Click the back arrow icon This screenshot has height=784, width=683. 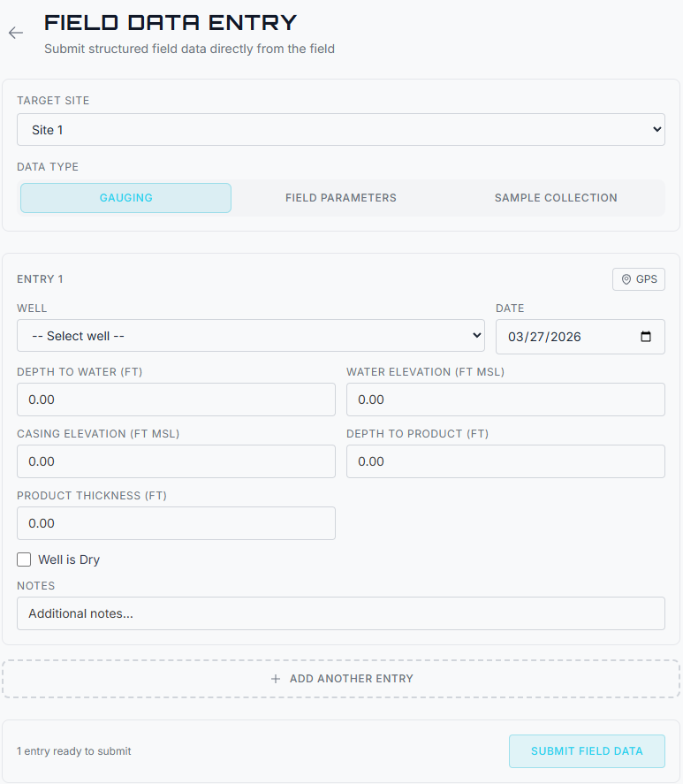pyautogui.click(x=16, y=33)
